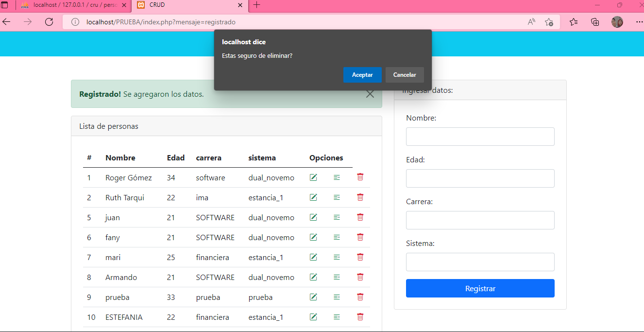Open the browser favorites icon
Screen dimensions: 644x332
click(x=574, y=21)
